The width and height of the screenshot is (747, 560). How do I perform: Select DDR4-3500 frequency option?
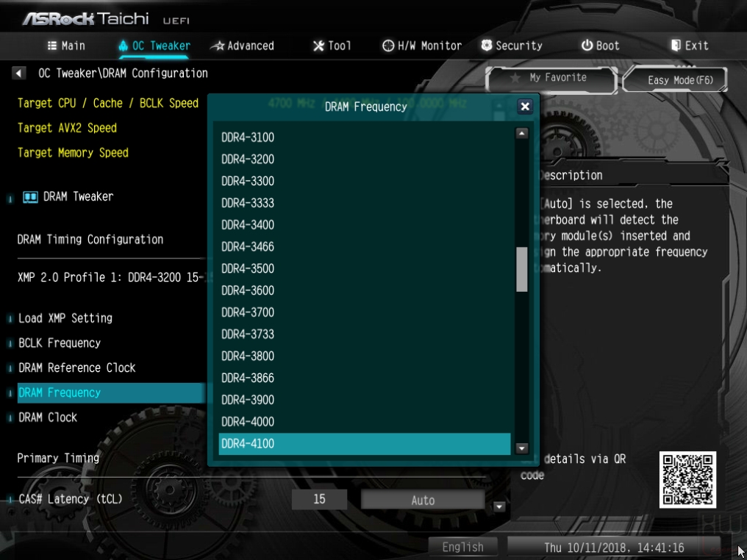pyautogui.click(x=365, y=269)
